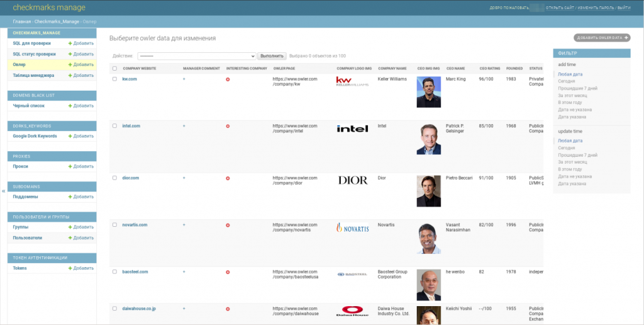Collapse sidebar with the double-chevron toggle
644x325 pixels.
pyautogui.click(x=3, y=191)
